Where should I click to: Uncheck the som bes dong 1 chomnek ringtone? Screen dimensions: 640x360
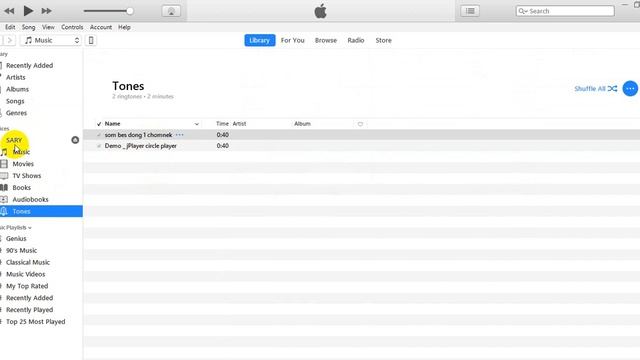pos(99,135)
